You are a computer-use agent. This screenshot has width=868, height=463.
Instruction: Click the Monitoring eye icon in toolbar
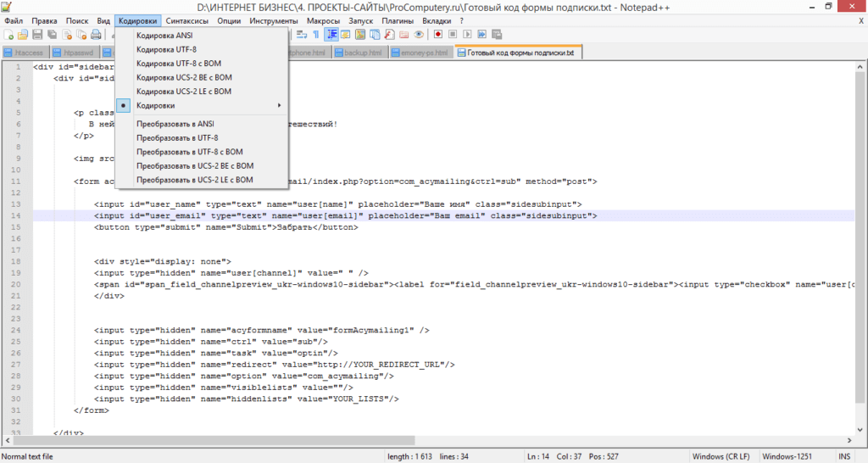(418, 35)
